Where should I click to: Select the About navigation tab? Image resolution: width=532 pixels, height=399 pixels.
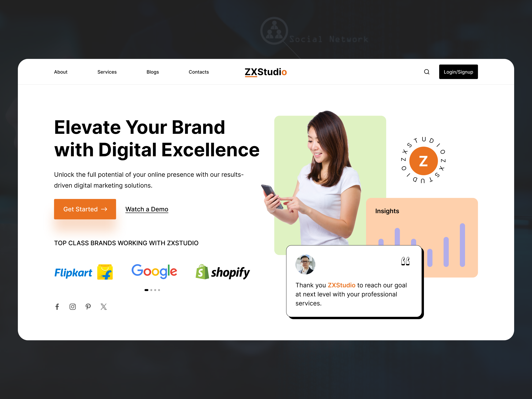click(60, 72)
